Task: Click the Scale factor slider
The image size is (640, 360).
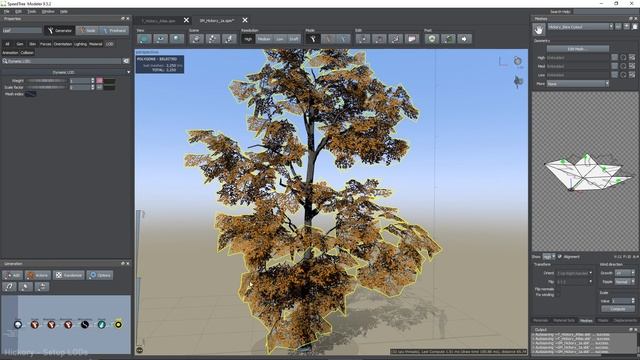Action: click(x=46, y=87)
